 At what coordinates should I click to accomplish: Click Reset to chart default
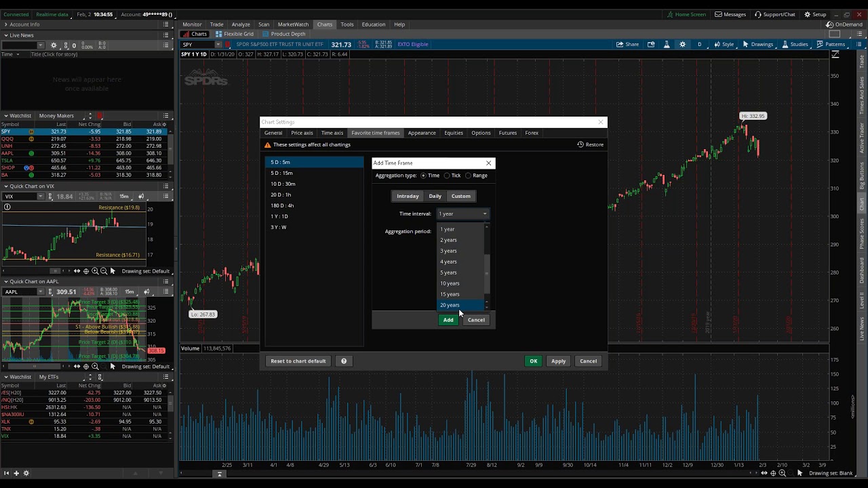tap(298, 361)
